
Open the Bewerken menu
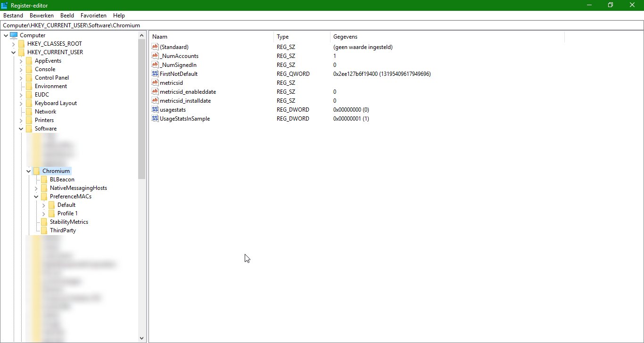[x=41, y=15]
